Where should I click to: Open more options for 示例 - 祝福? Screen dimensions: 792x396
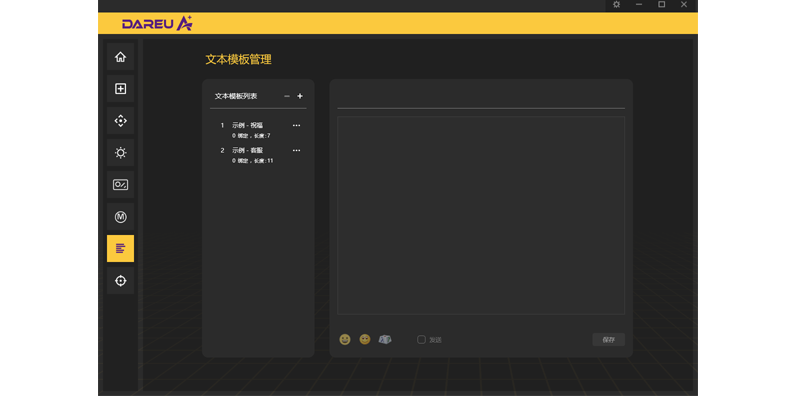(296, 125)
